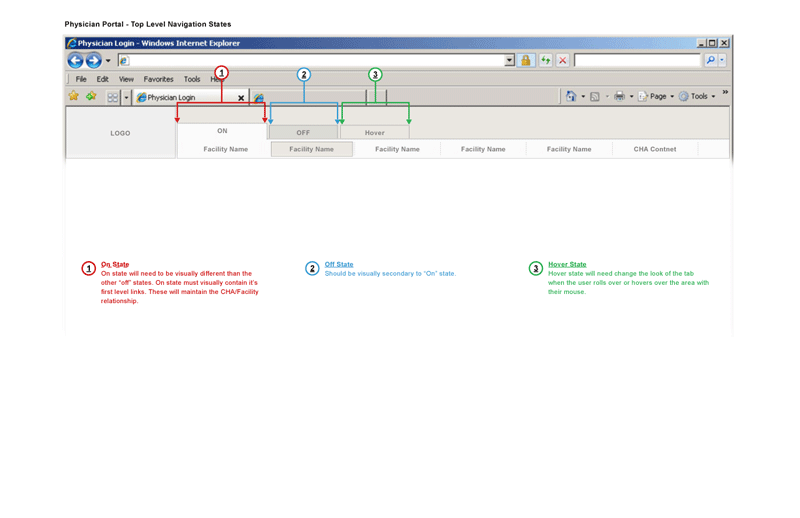The height and width of the screenshot is (518, 800).
Task: Open the Tools menu in menu bar
Action: pyautogui.click(x=192, y=79)
